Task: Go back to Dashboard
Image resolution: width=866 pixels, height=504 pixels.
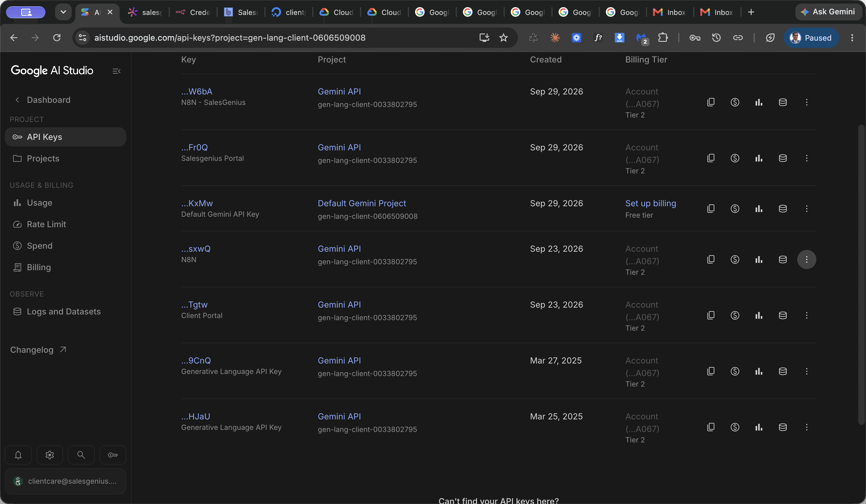Action: coord(43,100)
